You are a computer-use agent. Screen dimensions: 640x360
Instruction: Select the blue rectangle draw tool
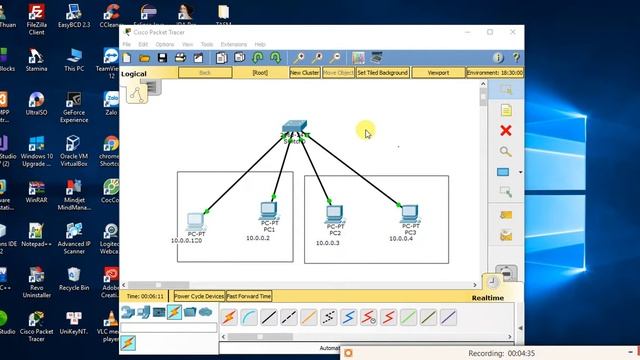[x=503, y=172]
